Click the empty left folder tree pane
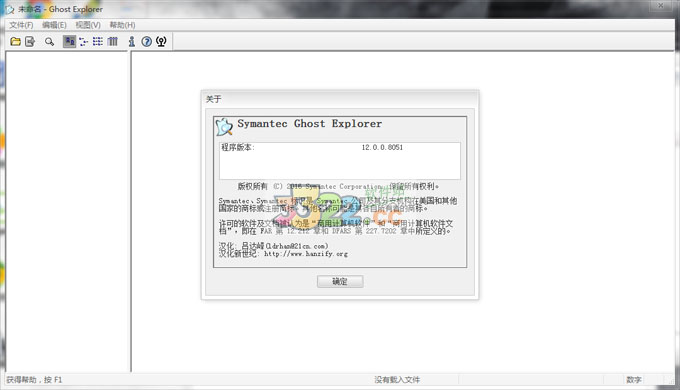The image size is (680, 390). pos(67,212)
